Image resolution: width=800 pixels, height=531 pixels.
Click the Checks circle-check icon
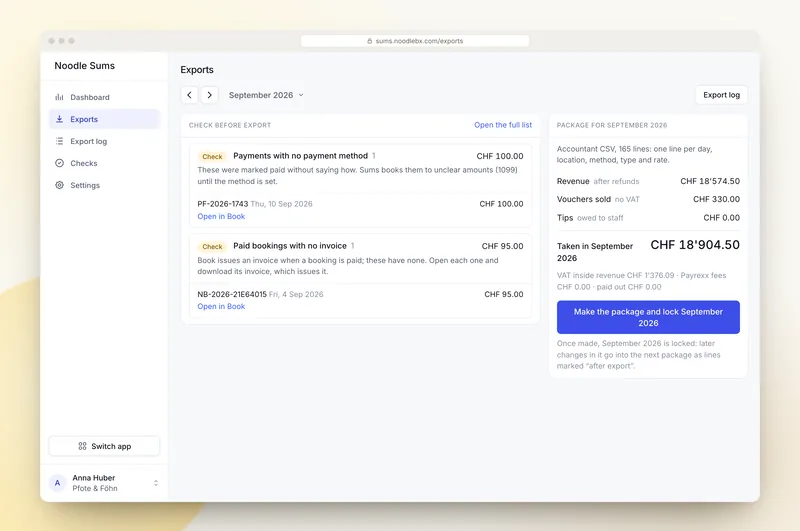pyautogui.click(x=59, y=163)
